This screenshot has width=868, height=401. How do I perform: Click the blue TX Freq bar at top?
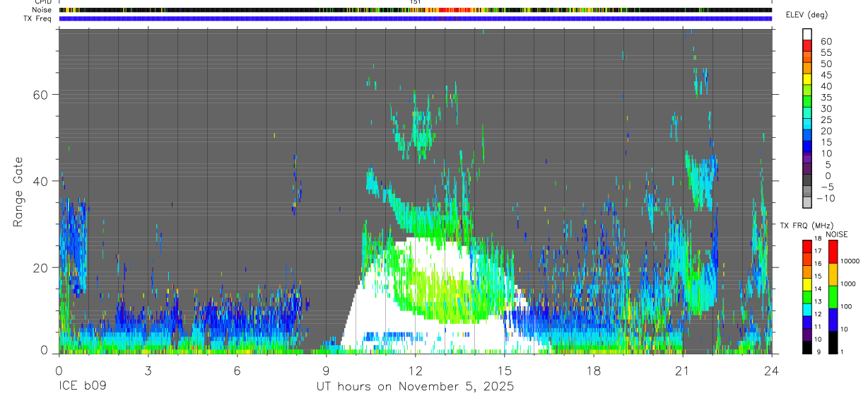coord(415,18)
